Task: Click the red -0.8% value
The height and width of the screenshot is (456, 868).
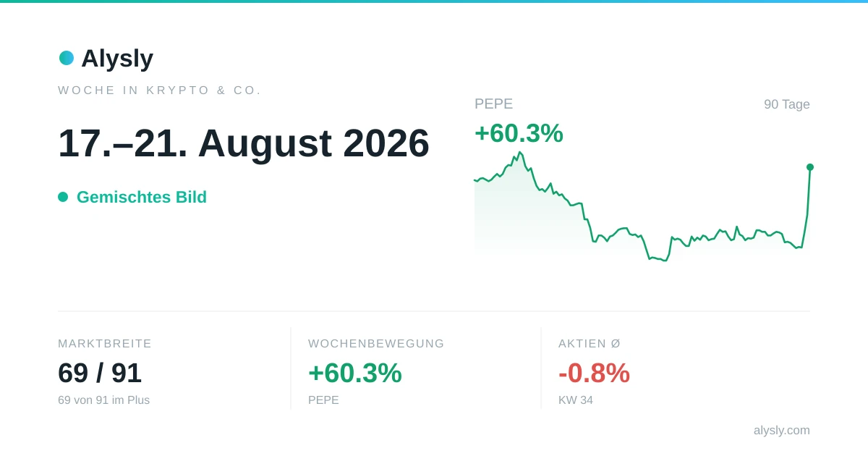Action: [x=594, y=373]
